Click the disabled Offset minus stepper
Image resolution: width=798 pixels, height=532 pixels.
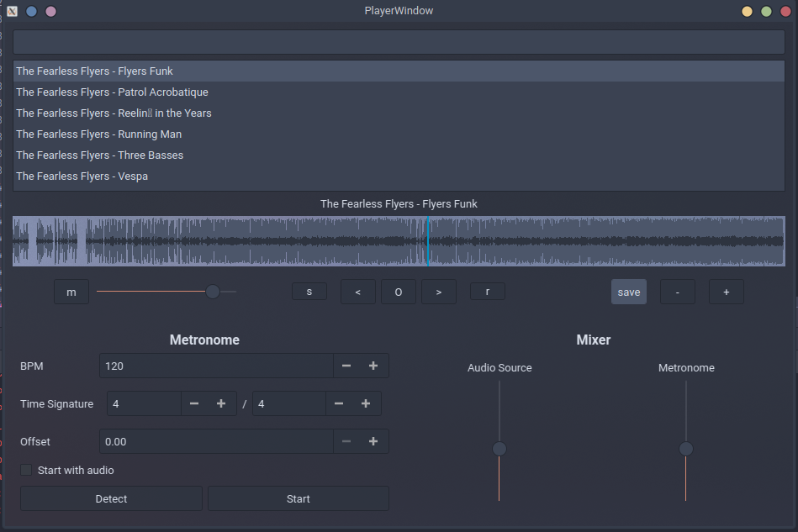[x=346, y=441]
